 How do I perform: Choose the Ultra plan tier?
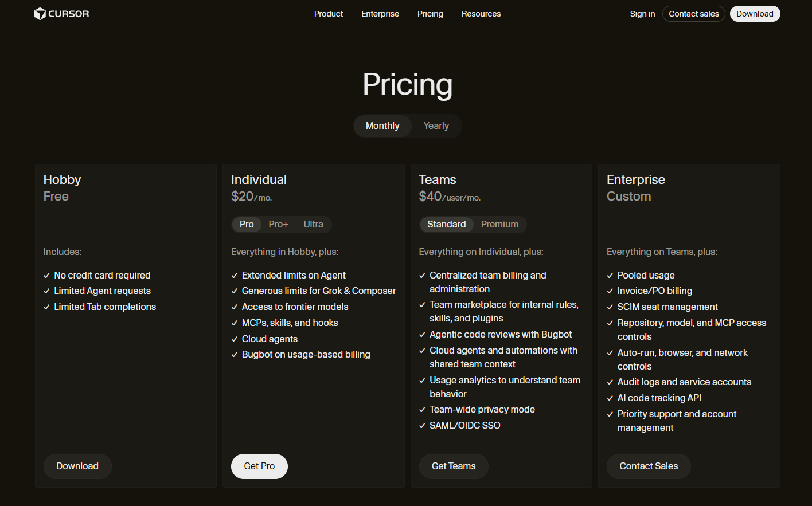pos(313,225)
